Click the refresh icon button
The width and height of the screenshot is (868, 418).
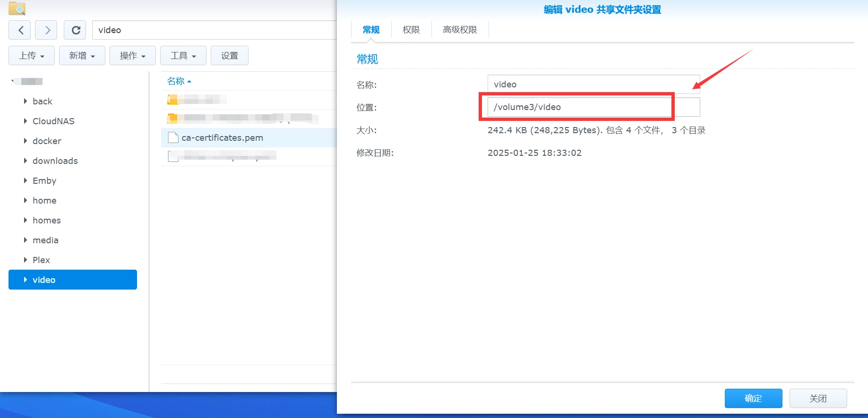tap(75, 30)
